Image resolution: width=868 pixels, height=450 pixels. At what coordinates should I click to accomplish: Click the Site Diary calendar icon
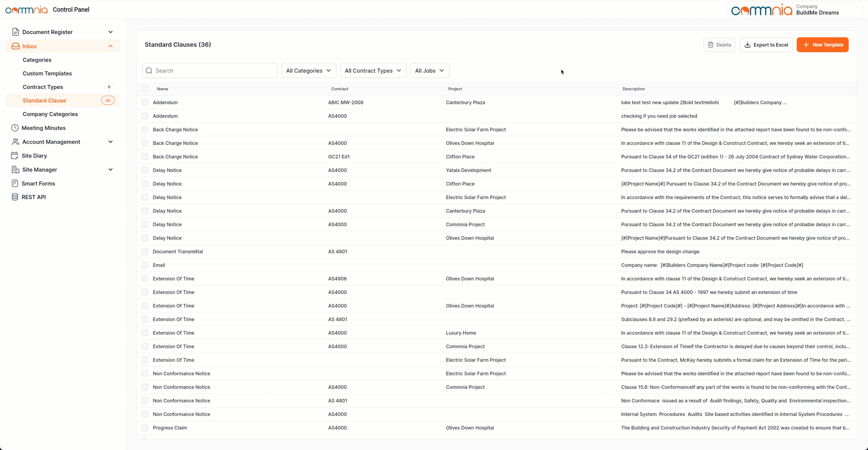[x=15, y=156]
